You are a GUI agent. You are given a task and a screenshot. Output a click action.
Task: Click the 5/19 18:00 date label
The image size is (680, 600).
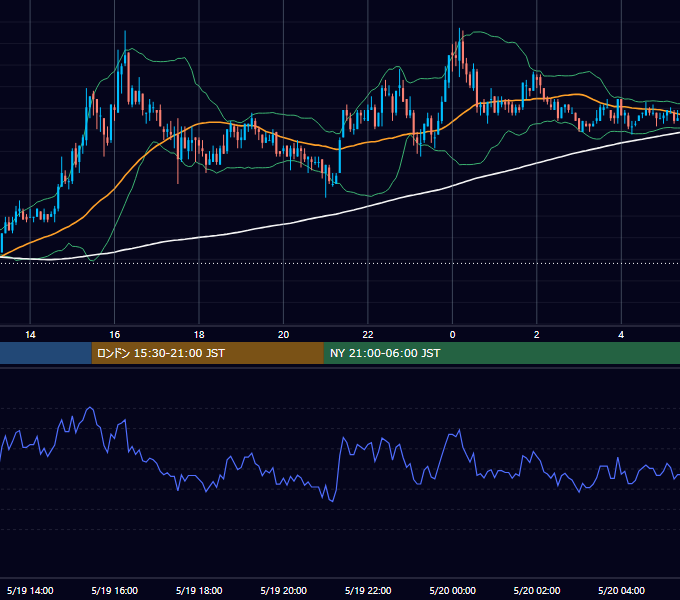[199, 590]
